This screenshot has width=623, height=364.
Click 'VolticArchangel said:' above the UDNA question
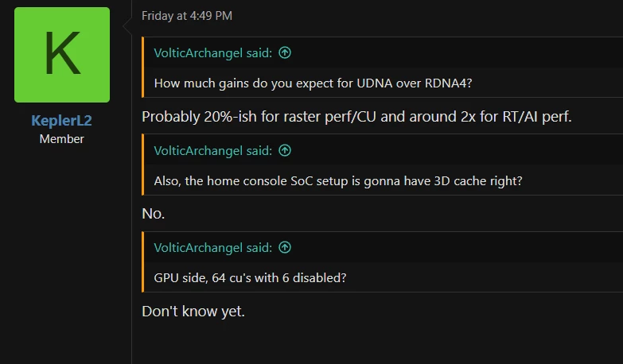pos(212,52)
